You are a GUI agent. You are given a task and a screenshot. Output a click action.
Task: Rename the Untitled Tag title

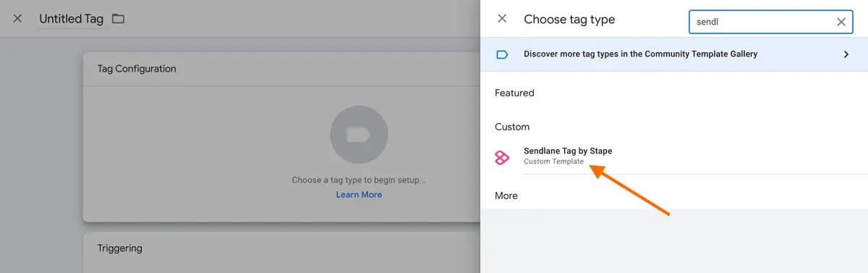tap(71, 19)
